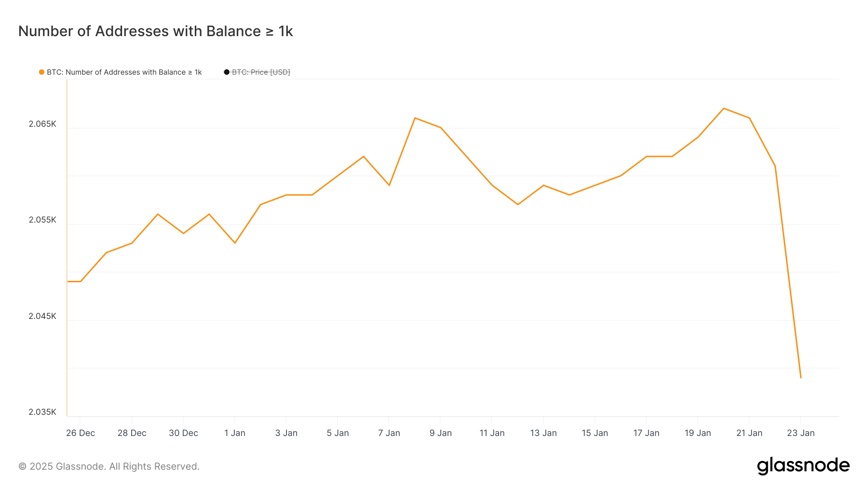Select the 2.045K y-axis value
This screenshot has height=488, width=868.
pyautogui.click(x=42, y=316)
